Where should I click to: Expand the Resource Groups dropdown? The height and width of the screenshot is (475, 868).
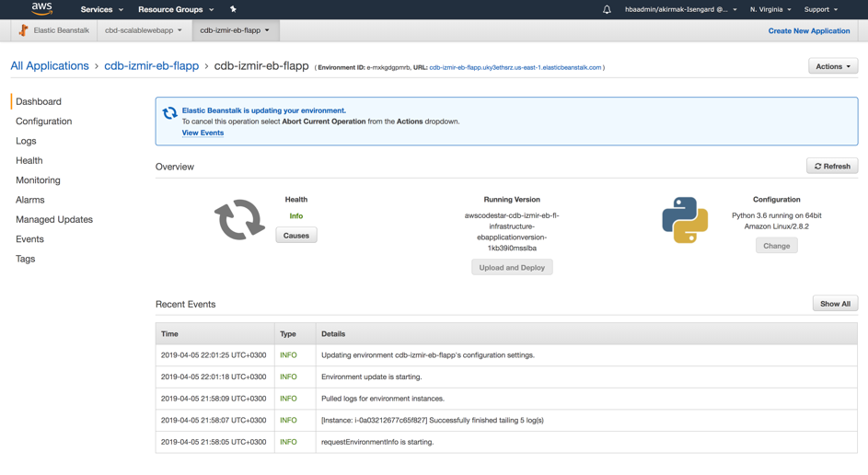coord(176,9)
